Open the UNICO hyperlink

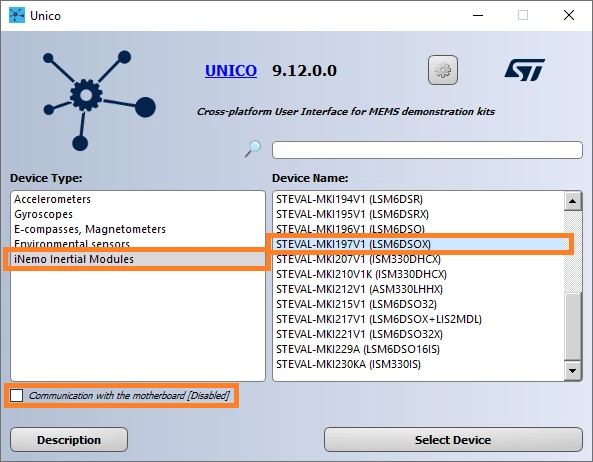[231, 71]
